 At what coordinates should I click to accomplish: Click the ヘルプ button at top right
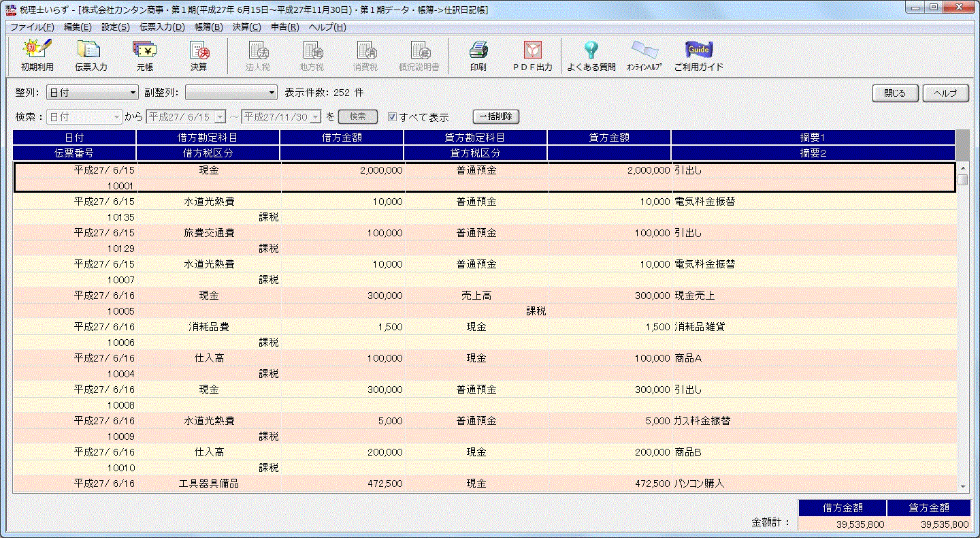[945, 93]
